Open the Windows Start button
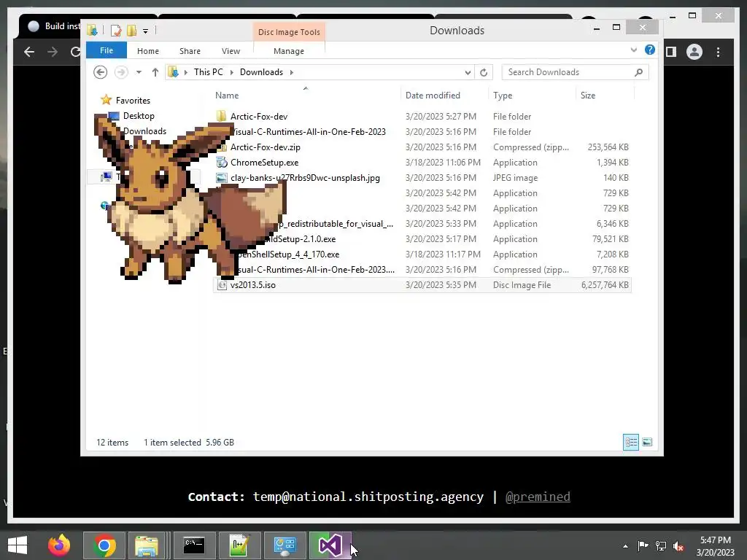This screenshot has height=560, width=747. tap(18, 545)
